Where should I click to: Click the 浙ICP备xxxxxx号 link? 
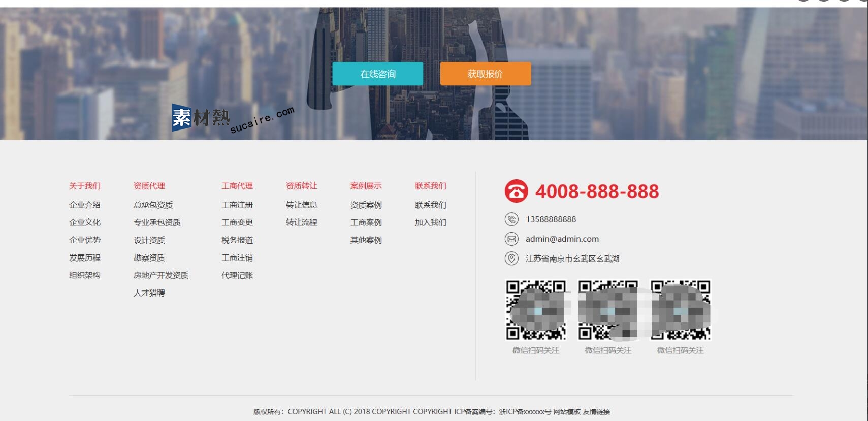[x=525, y=412]
